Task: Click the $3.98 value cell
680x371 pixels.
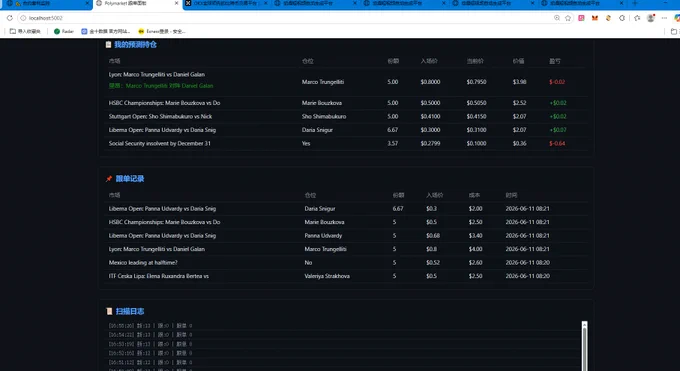Action: click(x=519, y=82)
